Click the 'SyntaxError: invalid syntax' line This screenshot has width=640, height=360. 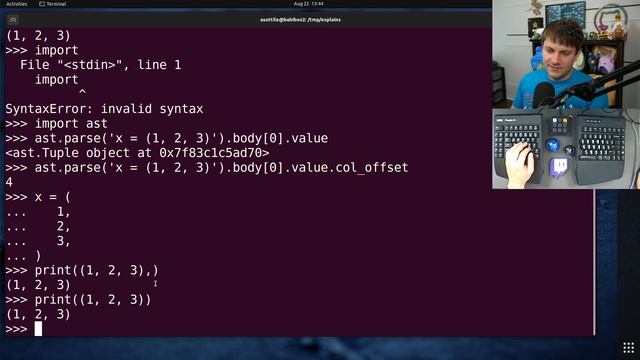[x=104, y=109]
